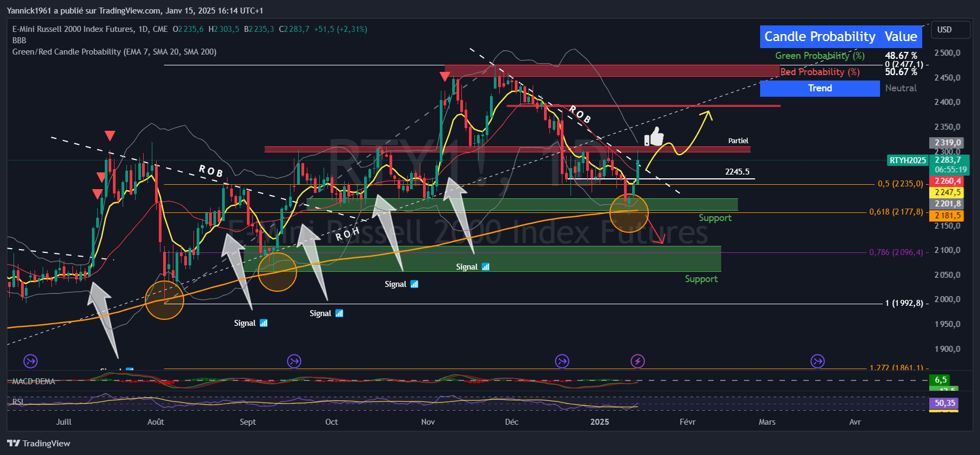Click the Red Probability (%) row label

coord(820,72)
